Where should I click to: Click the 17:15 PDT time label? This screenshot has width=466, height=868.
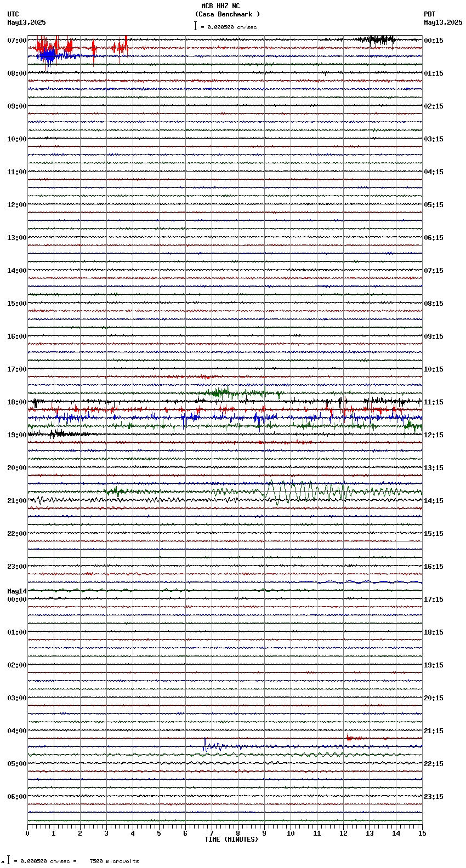coord(434,599)
